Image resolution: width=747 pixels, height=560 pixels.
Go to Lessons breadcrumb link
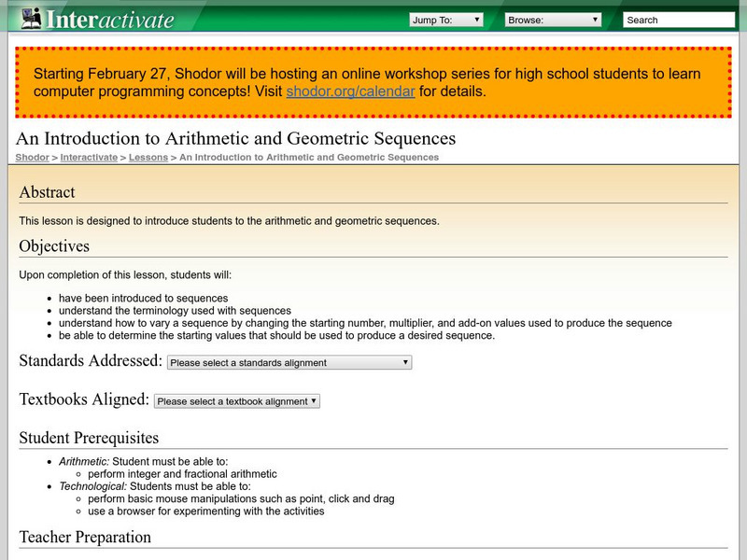coord(148,157)
